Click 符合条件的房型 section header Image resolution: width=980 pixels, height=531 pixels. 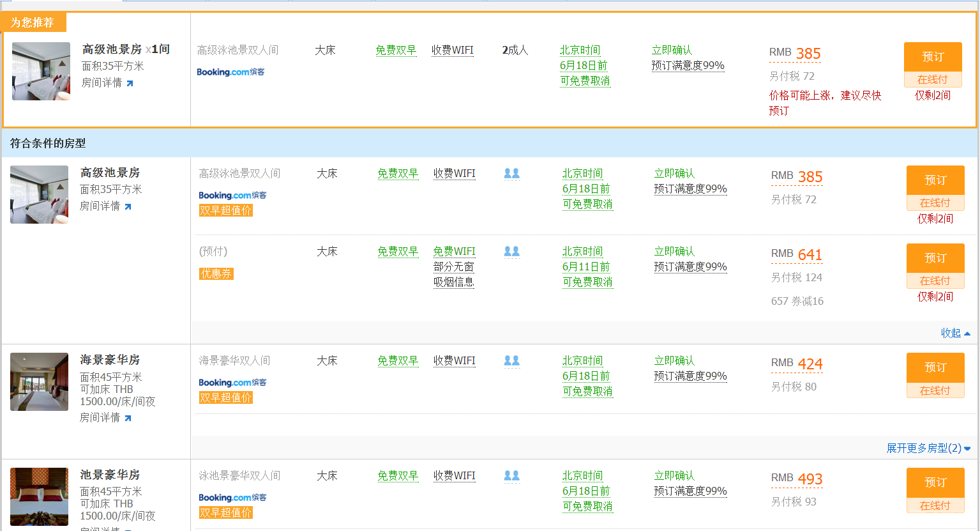(48, 143)
